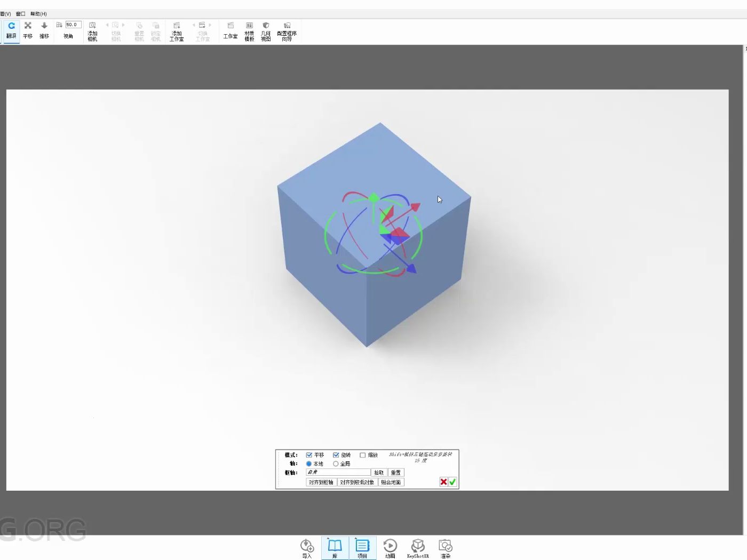The image size is (747, 560).
Task: Select the 平移 (pan) camera tool in toolbar
Action: [x=28, y=30]
